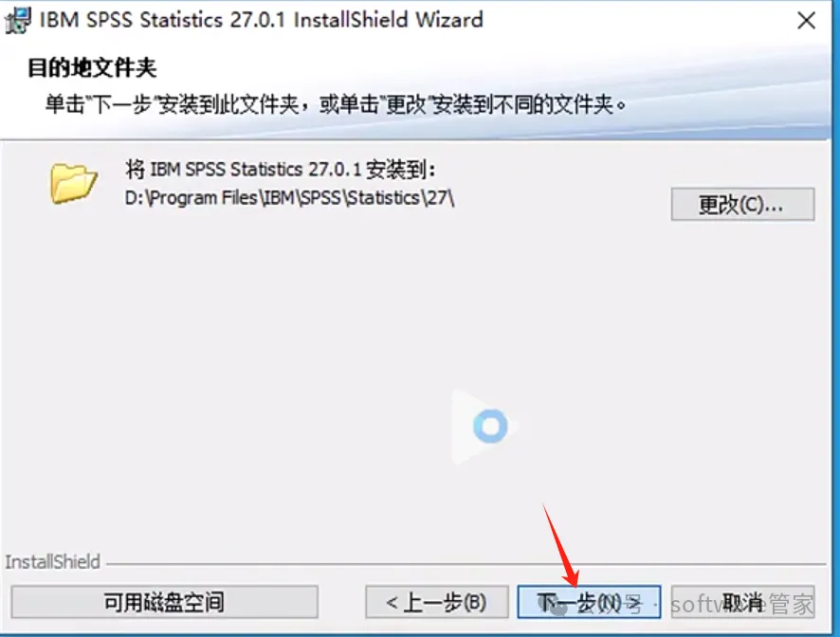Click the 目的地文件夹 heading
This screenshot has height=637, width=840.
pyautogui.click(x=92, y=68)
